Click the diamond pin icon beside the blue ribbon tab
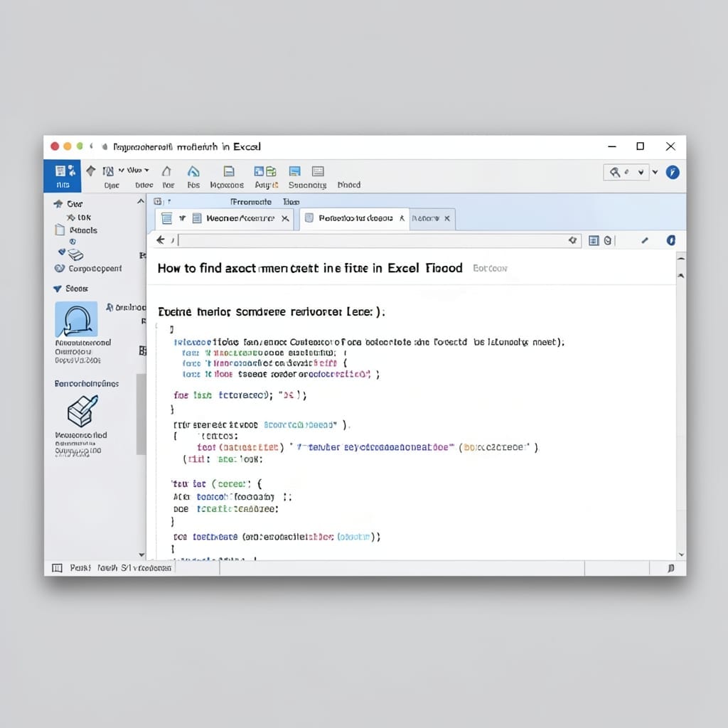728x728 pixels. 90,171
